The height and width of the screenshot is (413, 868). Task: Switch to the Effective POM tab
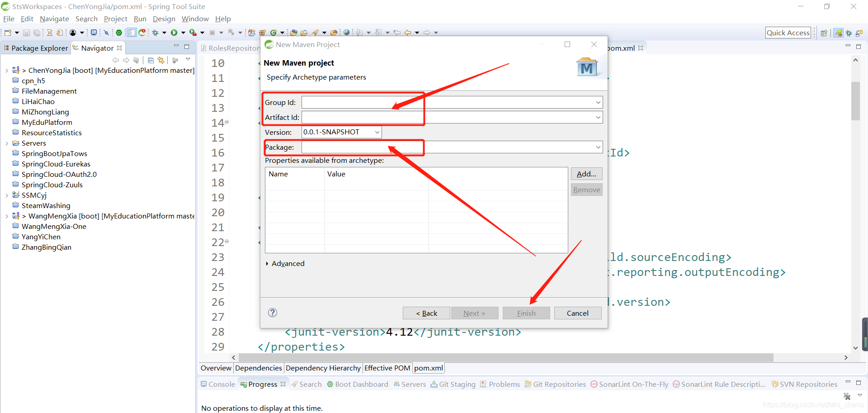coord(387,368)
